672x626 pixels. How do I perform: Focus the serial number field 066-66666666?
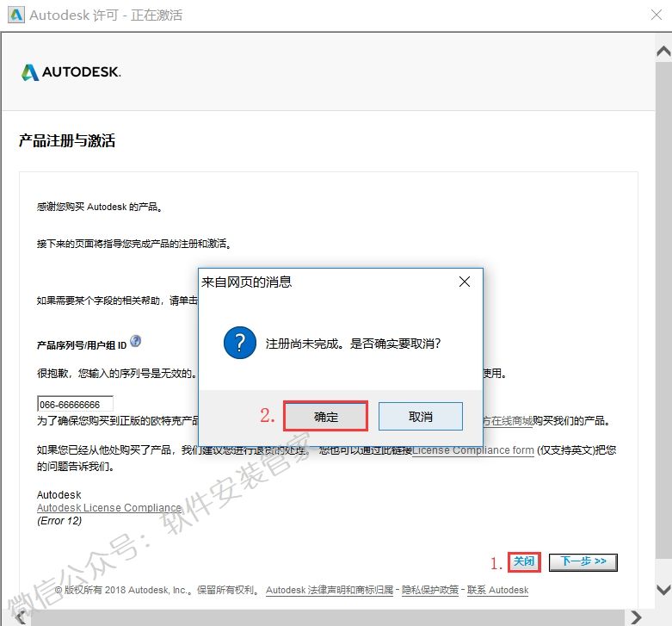75,404
